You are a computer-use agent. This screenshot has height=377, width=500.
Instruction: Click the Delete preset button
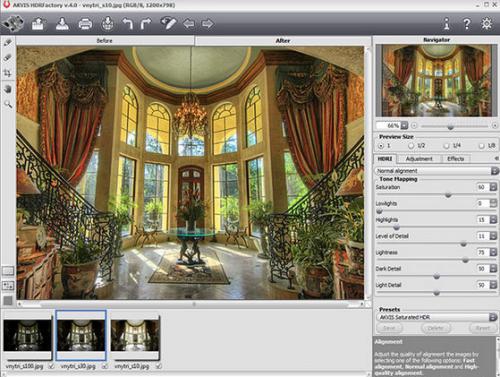[x=435, y=328]
